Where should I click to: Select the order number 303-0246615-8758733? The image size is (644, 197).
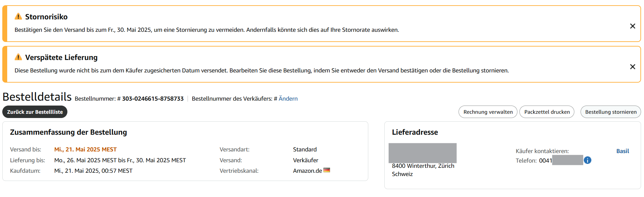pos(153,99)
